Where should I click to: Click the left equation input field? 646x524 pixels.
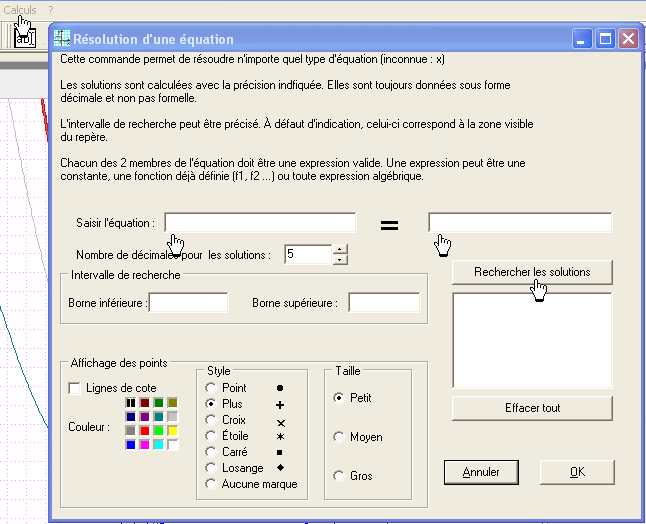[260, 222]
